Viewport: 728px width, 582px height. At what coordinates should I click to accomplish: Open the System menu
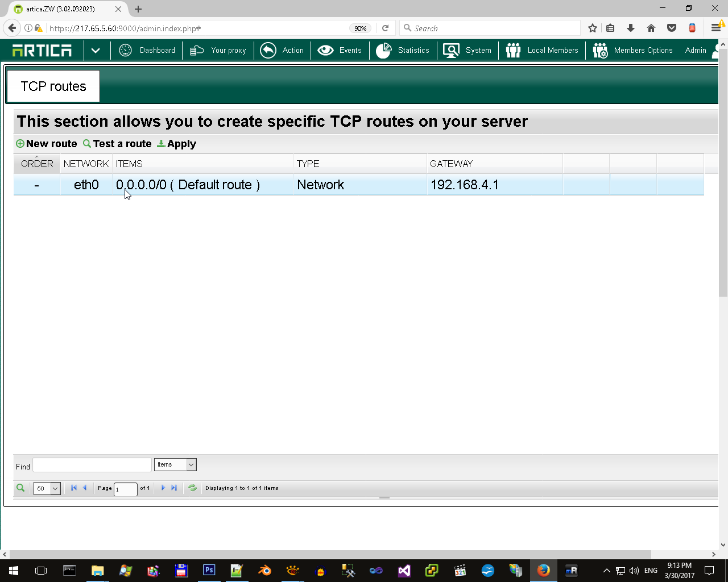[467, 50]
